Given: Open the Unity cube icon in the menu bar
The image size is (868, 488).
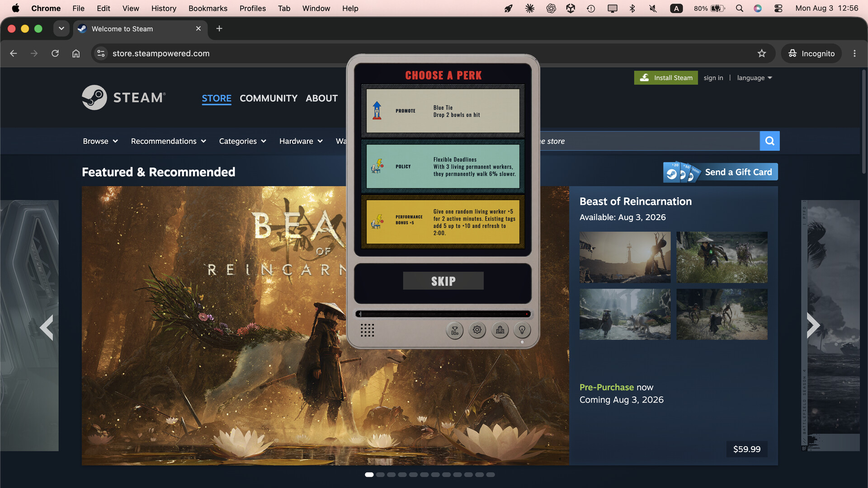Looking at the screenshot, I should click(x=571, y=8).
